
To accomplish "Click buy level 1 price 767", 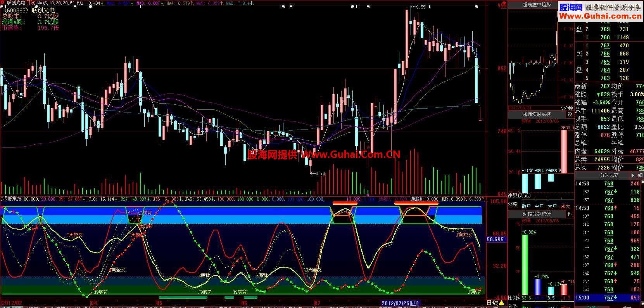I will (x=605, y=45).
